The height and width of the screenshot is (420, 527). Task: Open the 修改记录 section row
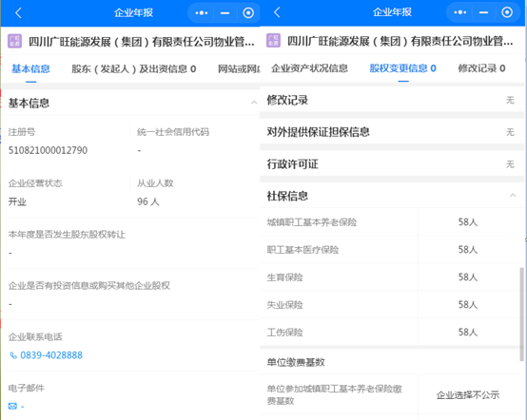click(x=392, y=100)
